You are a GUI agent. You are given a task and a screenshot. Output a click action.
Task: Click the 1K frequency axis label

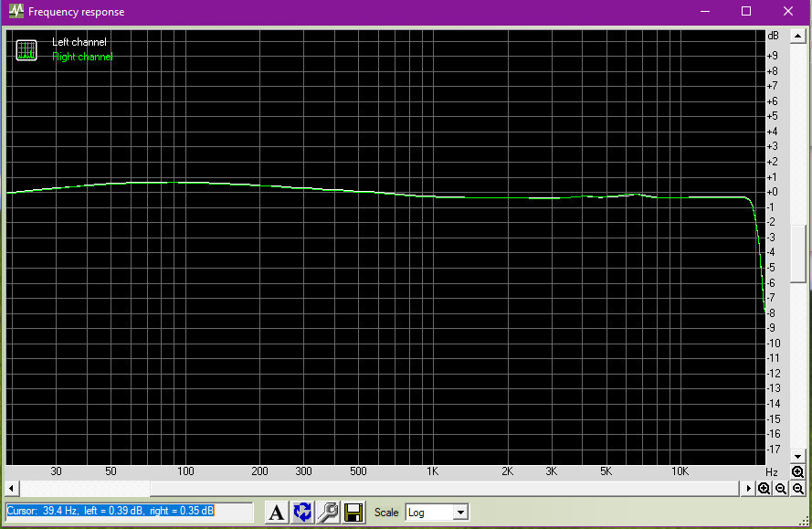(x=432, y=471)
